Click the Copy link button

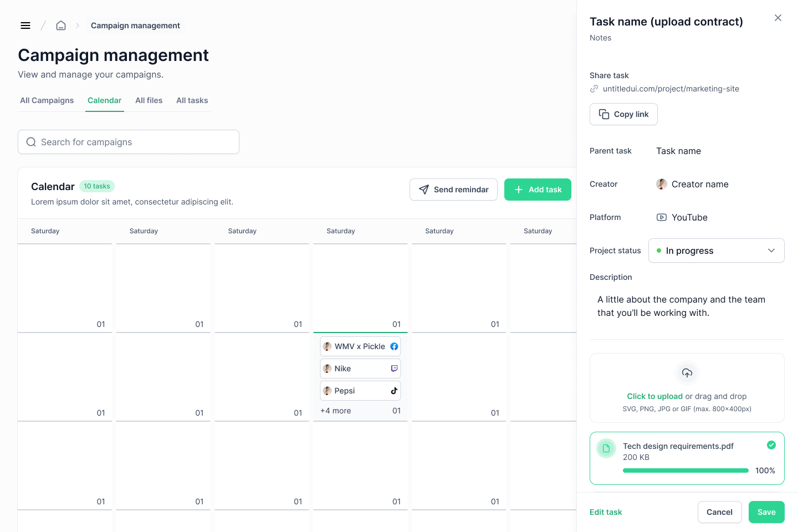[623, 114]
